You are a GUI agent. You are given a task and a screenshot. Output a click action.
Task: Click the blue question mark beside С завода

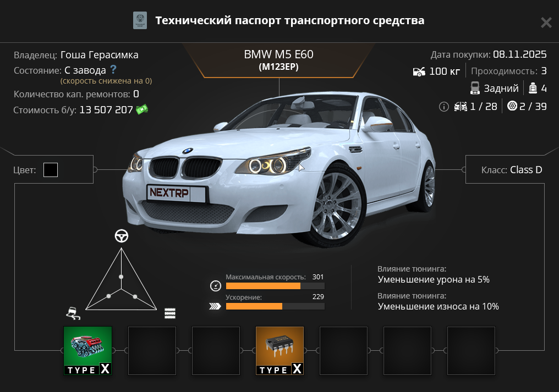[113, 70]
